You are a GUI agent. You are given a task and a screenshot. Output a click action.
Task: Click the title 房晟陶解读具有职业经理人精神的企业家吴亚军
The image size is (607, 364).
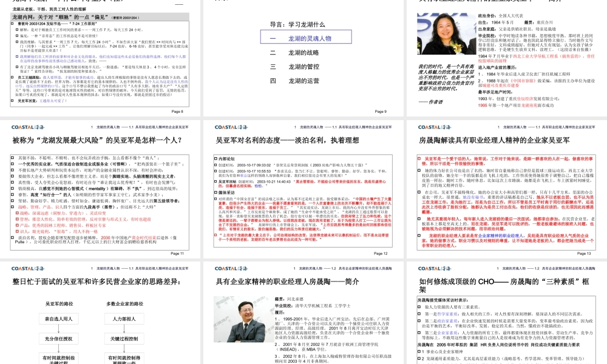(x=494, y=140)
